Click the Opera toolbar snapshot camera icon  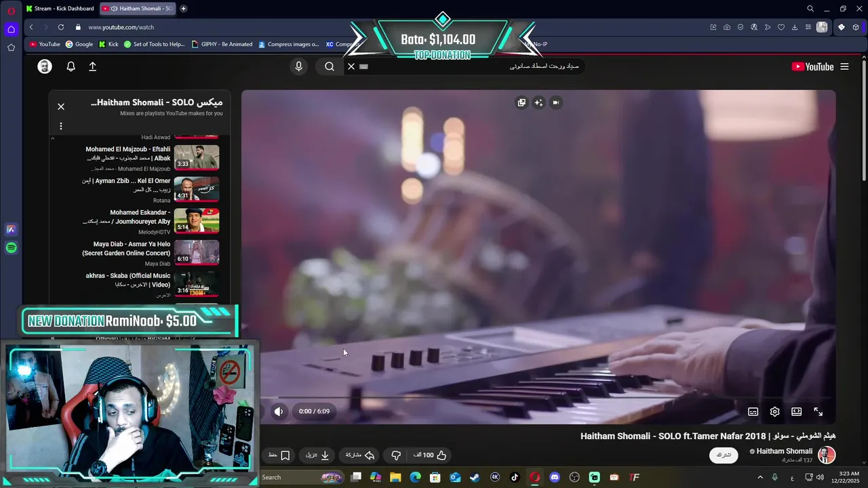727,27
